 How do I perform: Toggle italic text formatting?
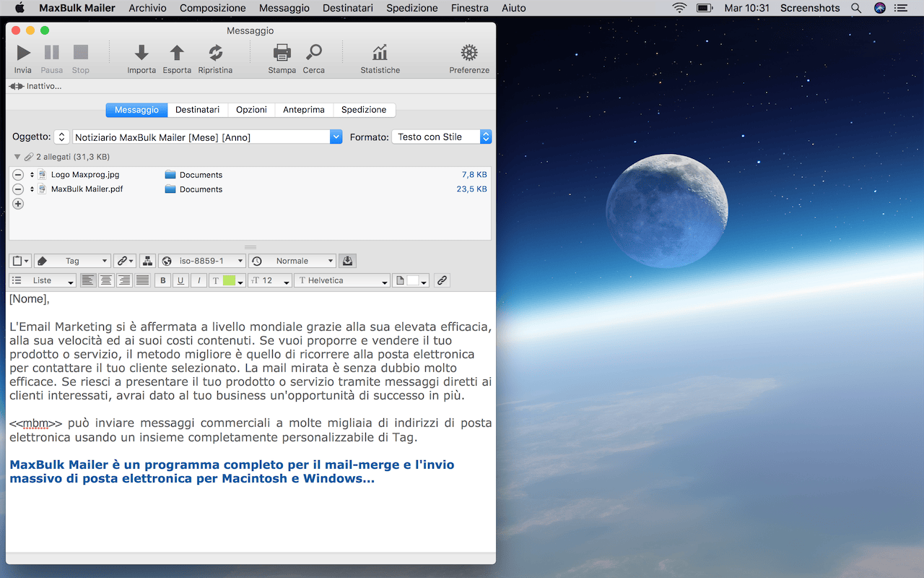coord(199,280)
